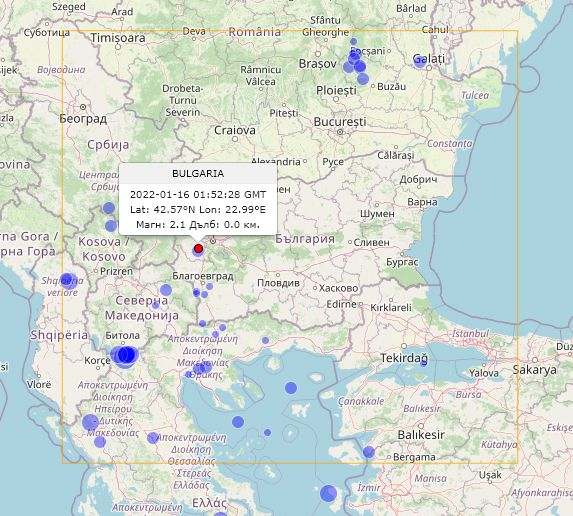Click the marker in the Aegean south of Thasos
573x516 pixels.
[291, 388]
